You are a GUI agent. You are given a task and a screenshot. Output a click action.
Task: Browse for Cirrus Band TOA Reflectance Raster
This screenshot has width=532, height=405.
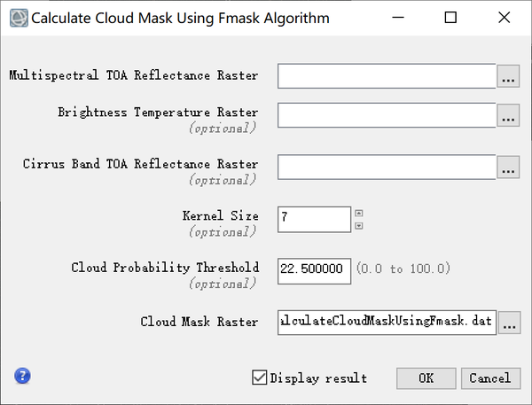(x=508, y=166)
